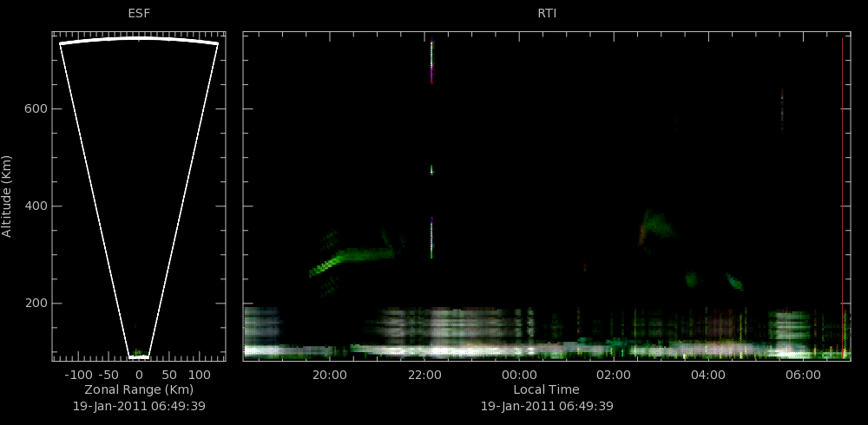
Task: Click the 00:00 local time tick label
Action: (x=519, y=375)
